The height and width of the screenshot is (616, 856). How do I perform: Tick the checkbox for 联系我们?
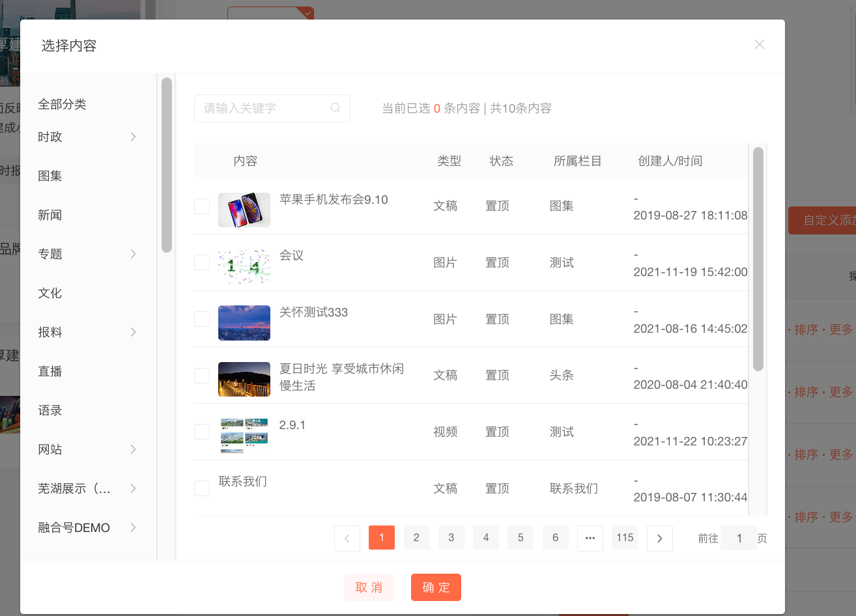point(202,488)
